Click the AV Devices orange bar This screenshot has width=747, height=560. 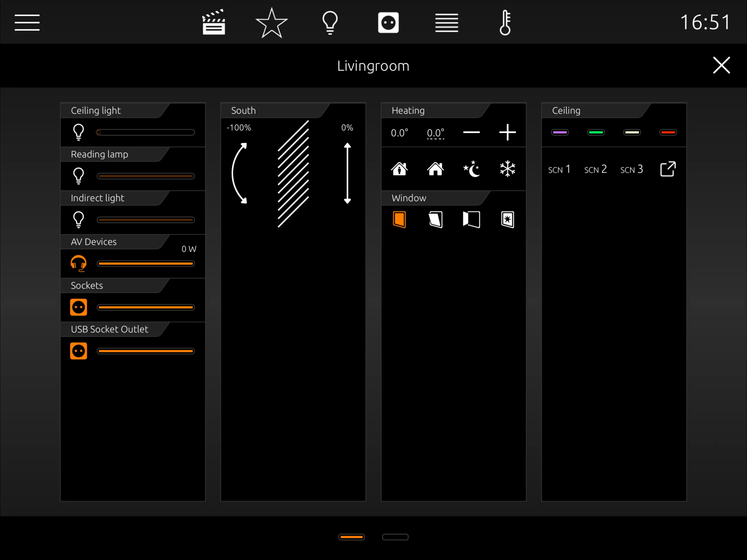click(145, 263)
